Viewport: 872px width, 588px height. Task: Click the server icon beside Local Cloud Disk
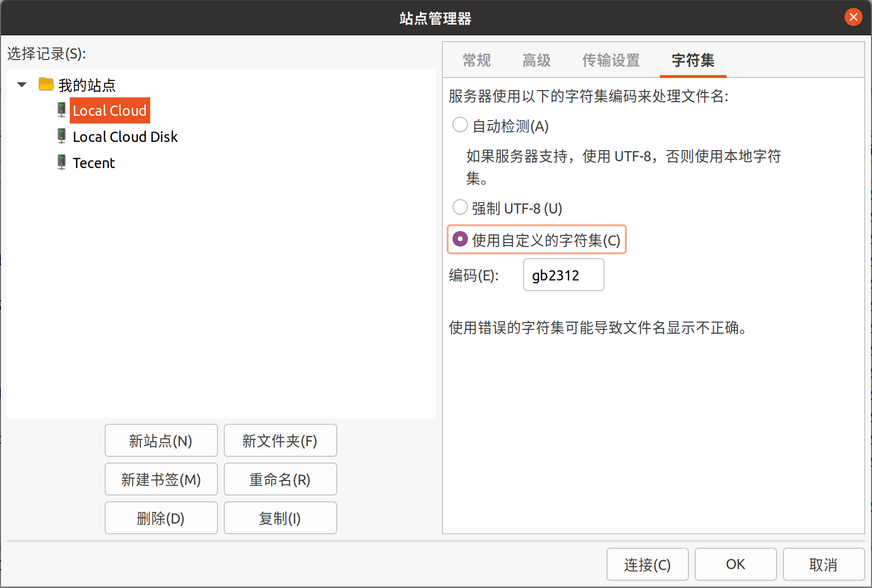[x=62, y=136]
